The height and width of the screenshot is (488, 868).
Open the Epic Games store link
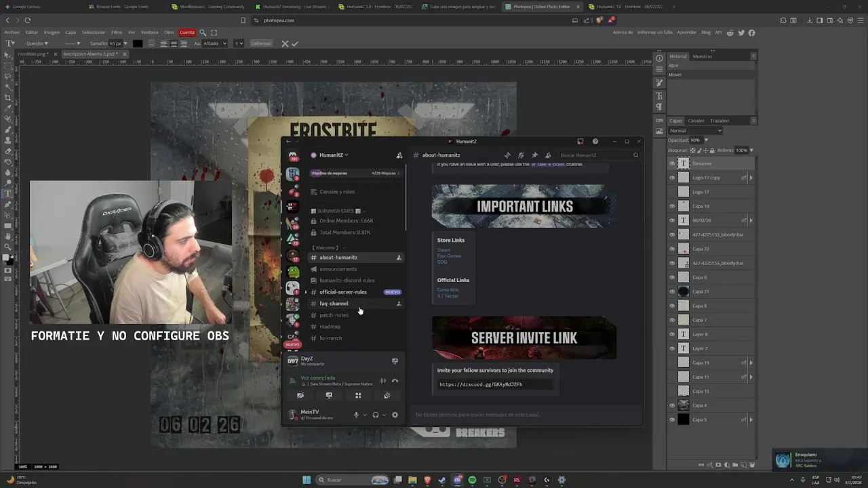[x=449, y=256]
